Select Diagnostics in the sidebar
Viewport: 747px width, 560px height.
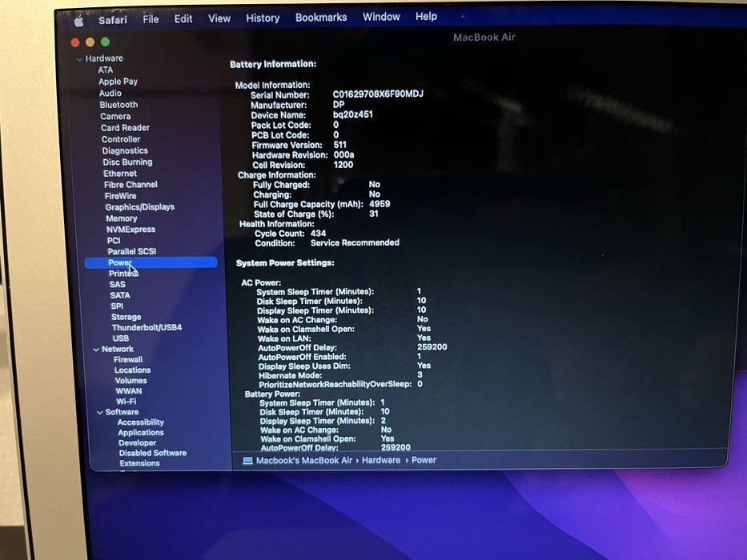coord(125,150)
